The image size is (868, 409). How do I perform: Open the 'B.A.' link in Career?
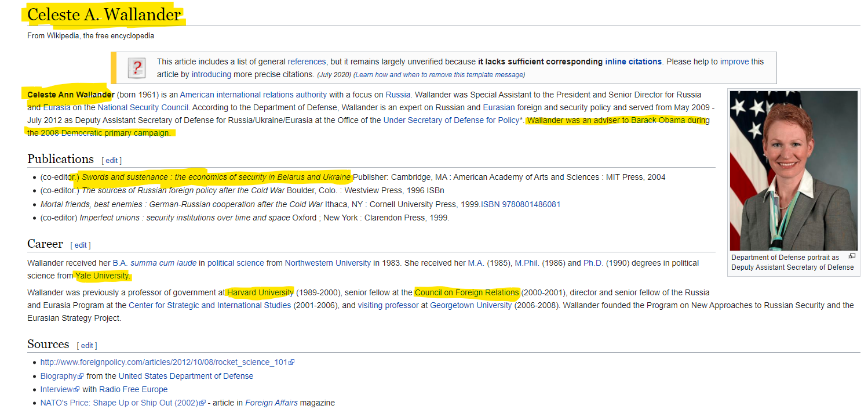coord(120,263)
